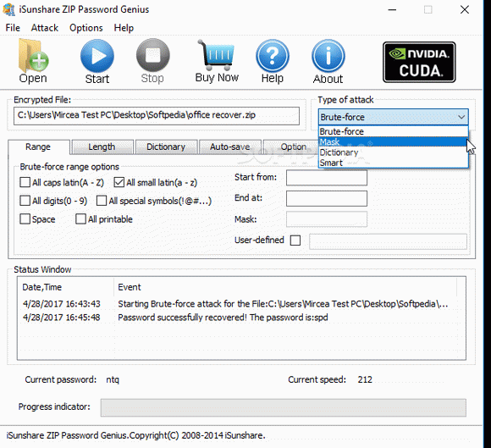Click the current password value 'ntq'
491x448 pixels.
coord(113,379)
